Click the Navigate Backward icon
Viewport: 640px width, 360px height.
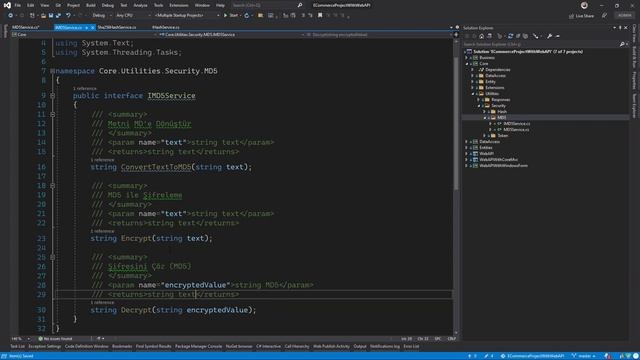(10, 16)
